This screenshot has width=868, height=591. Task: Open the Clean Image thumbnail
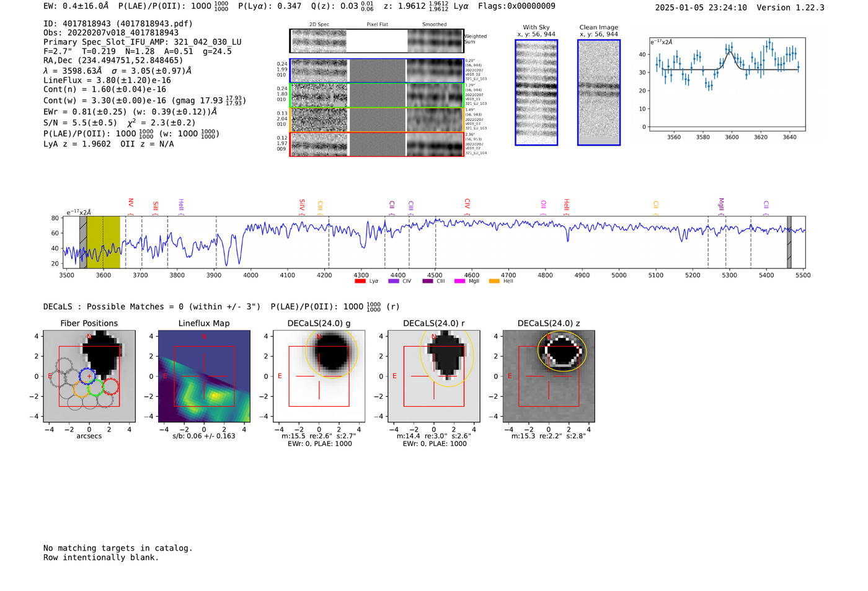pyautogui.click(x=598, y=92)
